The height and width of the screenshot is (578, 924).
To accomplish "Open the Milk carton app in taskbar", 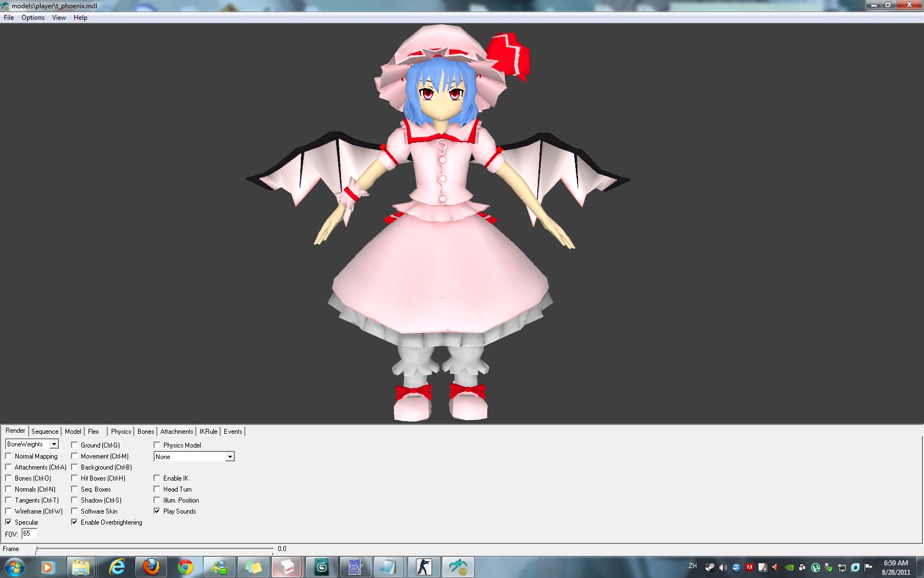I will pyautogui.click(x=287, y=567).
